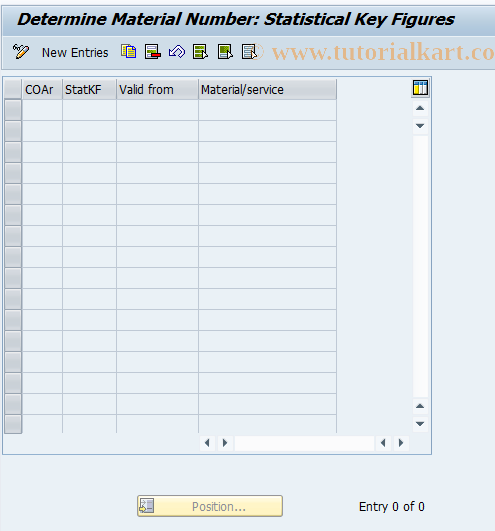495x531 pixels.
Task: Click the Copy As icon
Action: click(129, 52)
